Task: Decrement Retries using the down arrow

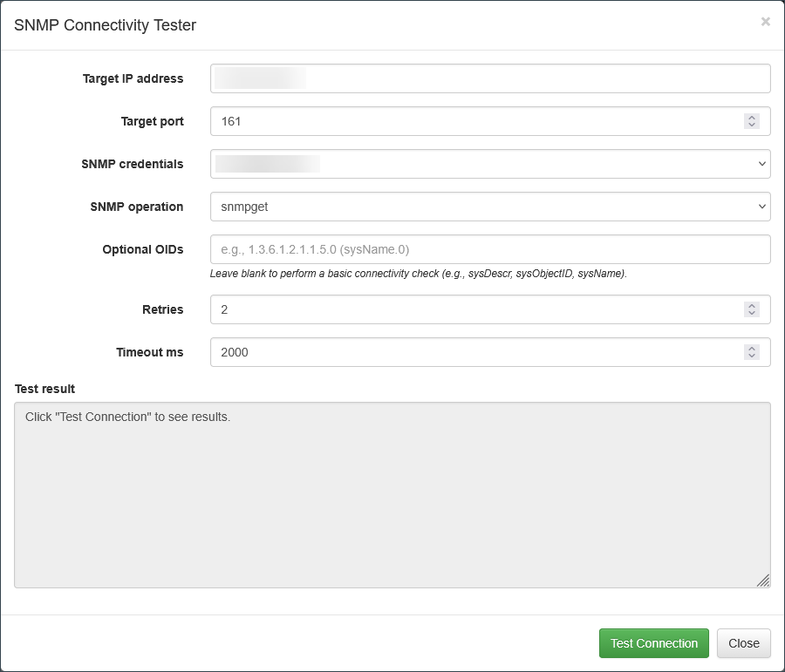Action: [x=752, y=314]
